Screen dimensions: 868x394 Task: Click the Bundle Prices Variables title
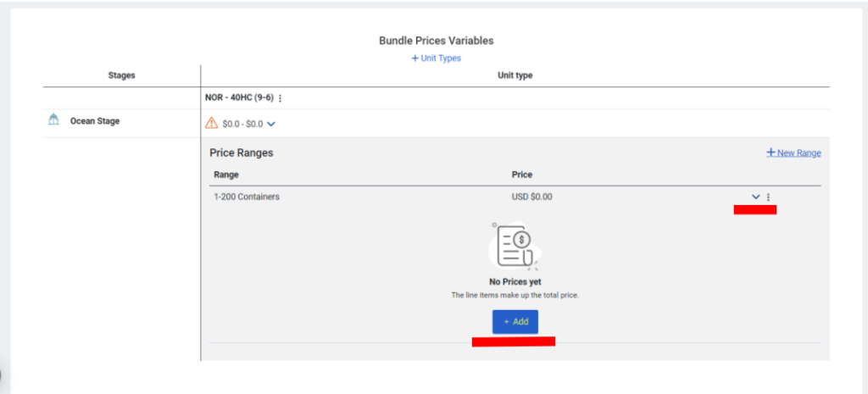[437, 41]
